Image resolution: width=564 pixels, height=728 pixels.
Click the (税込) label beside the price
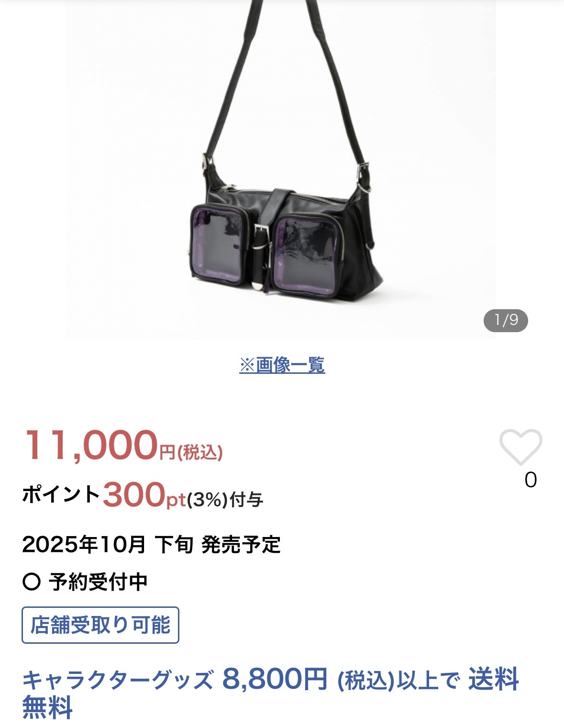(x=200, y=453)
